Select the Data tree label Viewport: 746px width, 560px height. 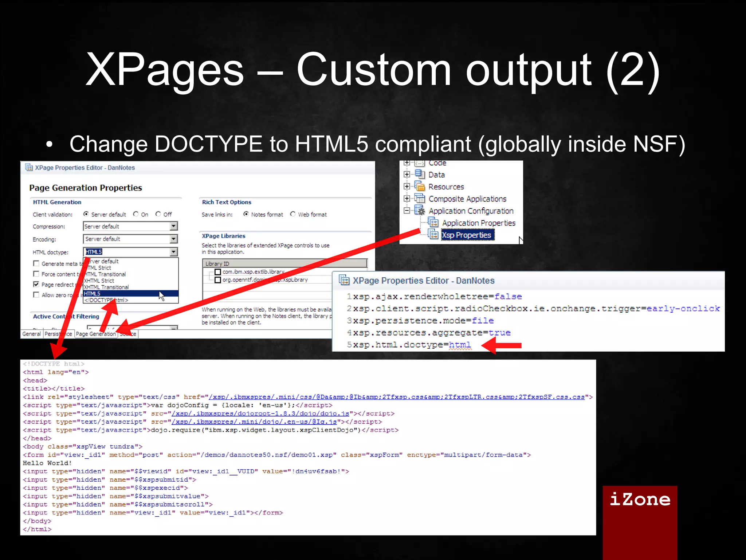436,175
